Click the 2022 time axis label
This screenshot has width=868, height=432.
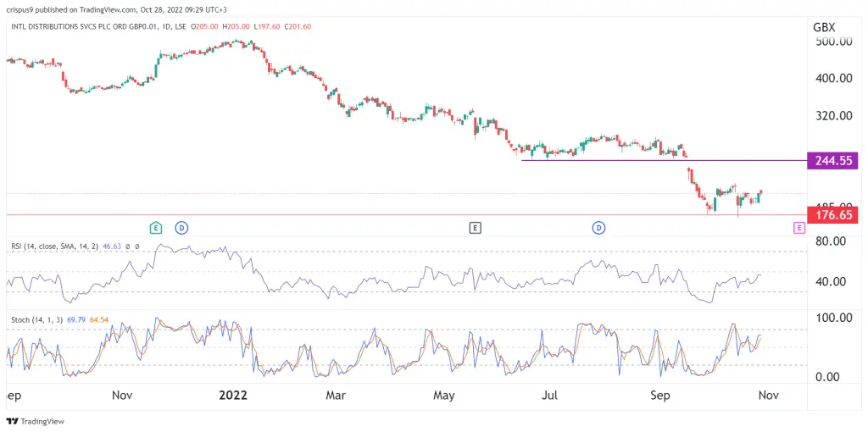(233, 396)
